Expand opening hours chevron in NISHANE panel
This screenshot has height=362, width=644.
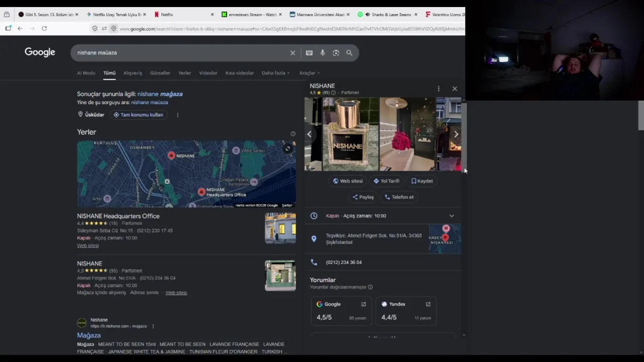pos(451,216)
